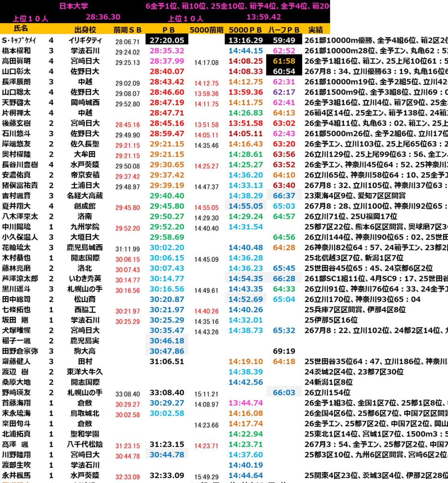Click school cell 大牟田
The width and height of the screenshot is (448, 483).
pyautogui.click(x=85, y=154)
